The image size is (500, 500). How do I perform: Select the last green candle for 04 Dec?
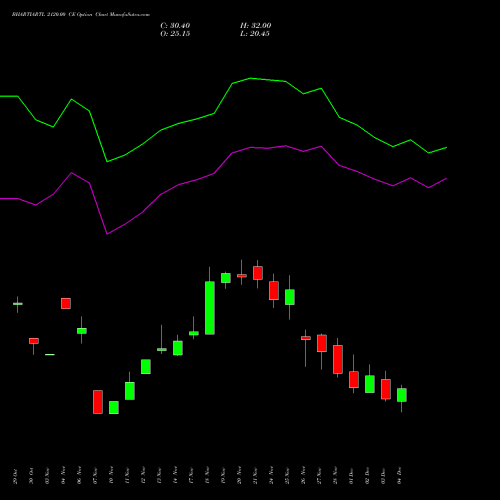coord(402,395)
